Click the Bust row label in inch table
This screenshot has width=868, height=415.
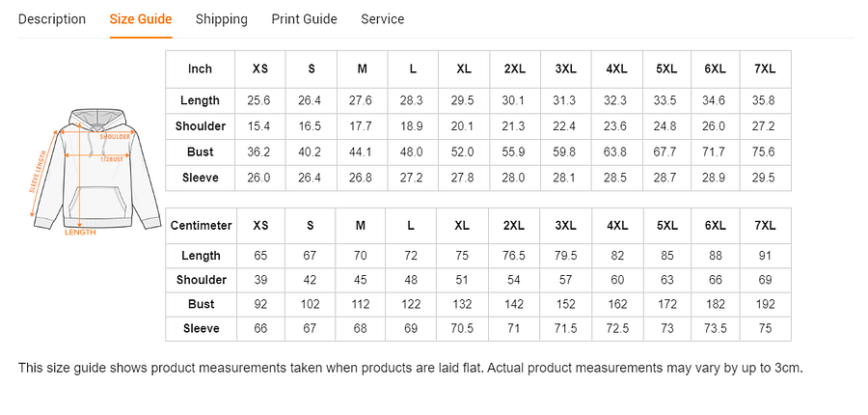(x=201, y=152)
